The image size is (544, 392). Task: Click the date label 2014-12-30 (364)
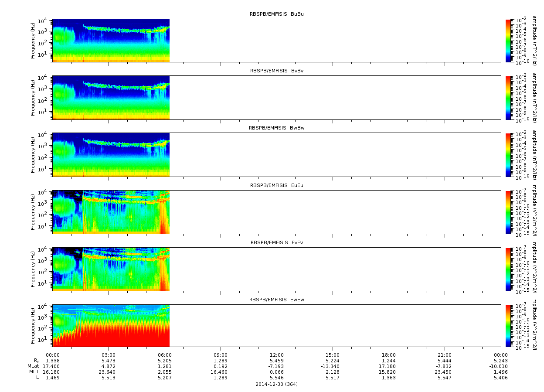(276, 384)
